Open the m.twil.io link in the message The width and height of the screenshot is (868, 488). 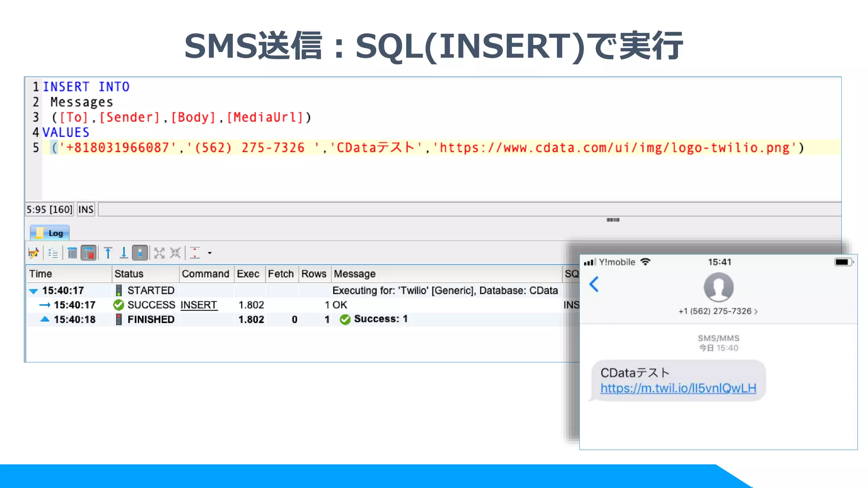(678, 388)
